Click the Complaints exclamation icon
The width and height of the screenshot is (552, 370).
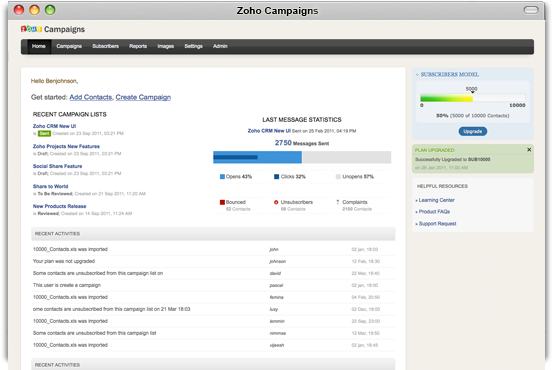[x=338, y=202]
